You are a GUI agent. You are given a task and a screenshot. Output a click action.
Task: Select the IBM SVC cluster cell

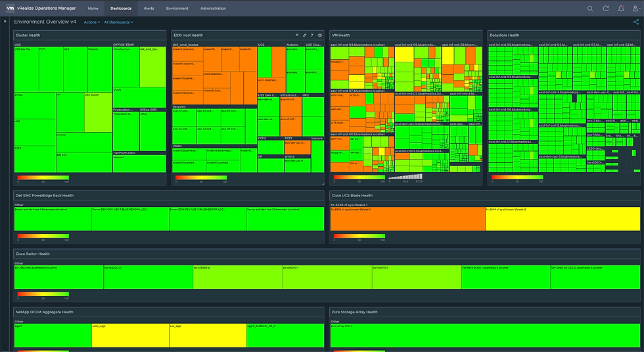pos(84,162)
